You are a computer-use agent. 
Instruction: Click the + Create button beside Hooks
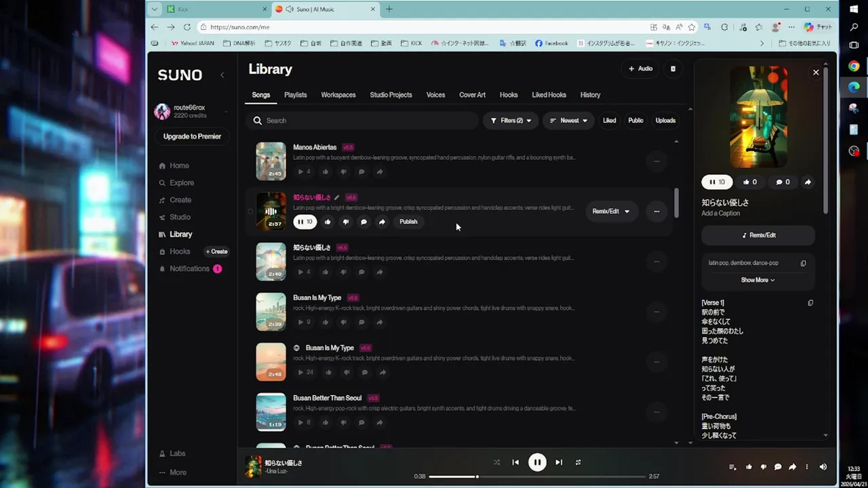coord(217,251)
